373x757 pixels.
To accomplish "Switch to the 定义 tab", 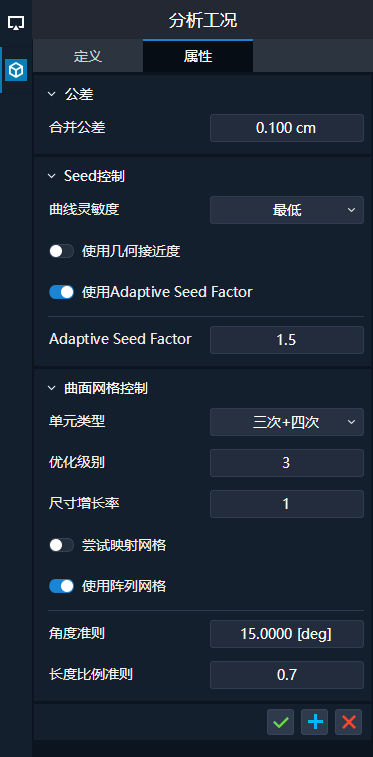I will click(x=88, y=56).
